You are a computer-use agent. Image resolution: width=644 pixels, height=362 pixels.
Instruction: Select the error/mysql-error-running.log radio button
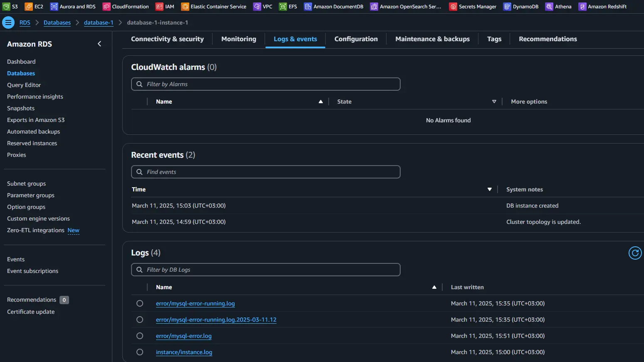(x=140, y=304)
